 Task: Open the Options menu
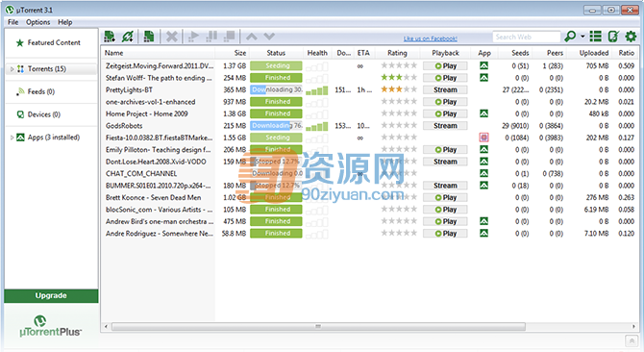38,22
